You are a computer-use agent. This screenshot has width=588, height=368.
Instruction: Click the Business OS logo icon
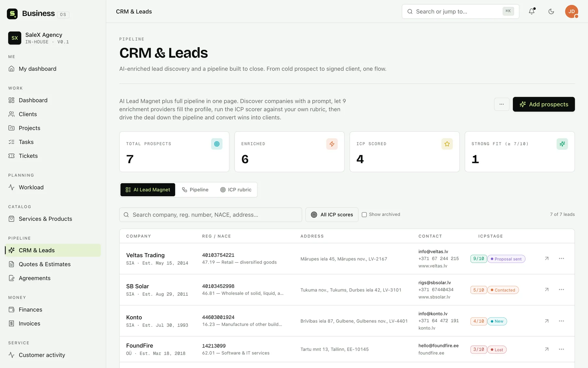(x=12, y=14)
